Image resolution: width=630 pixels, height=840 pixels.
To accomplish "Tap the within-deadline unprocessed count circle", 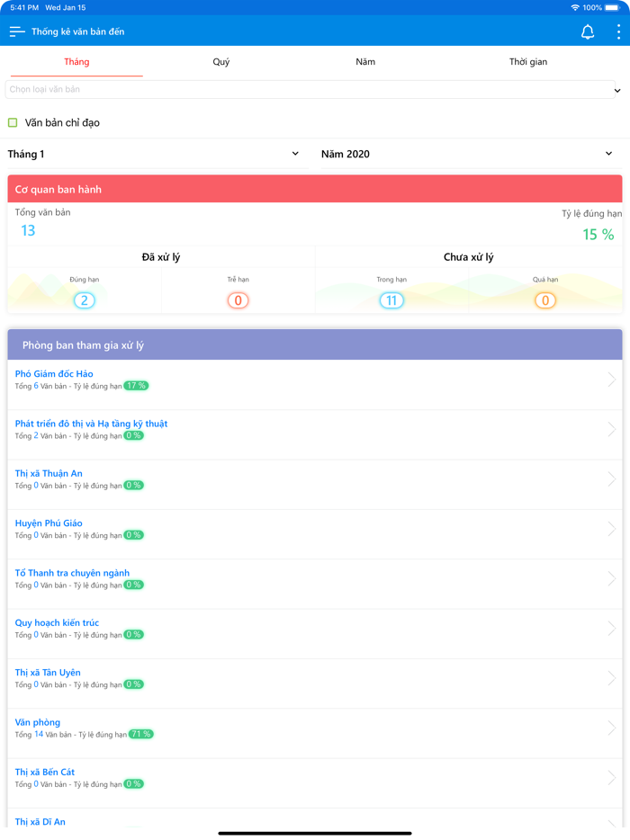I will point(391,300).
